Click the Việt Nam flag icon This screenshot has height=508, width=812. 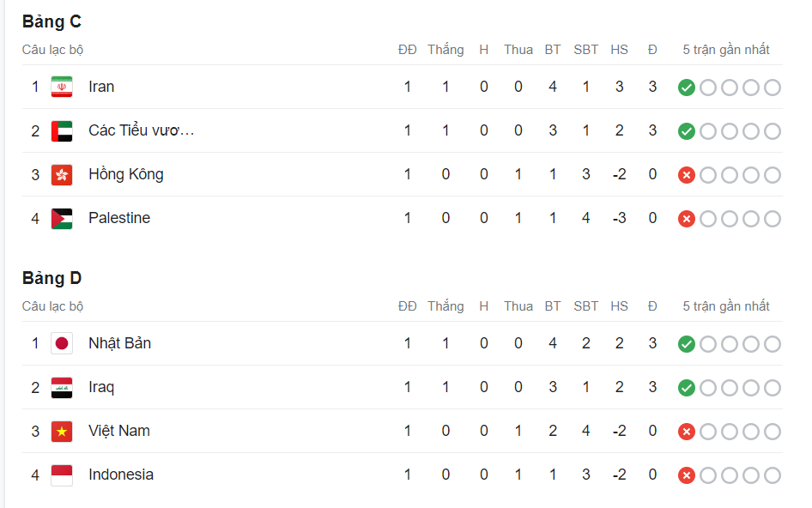62,431
